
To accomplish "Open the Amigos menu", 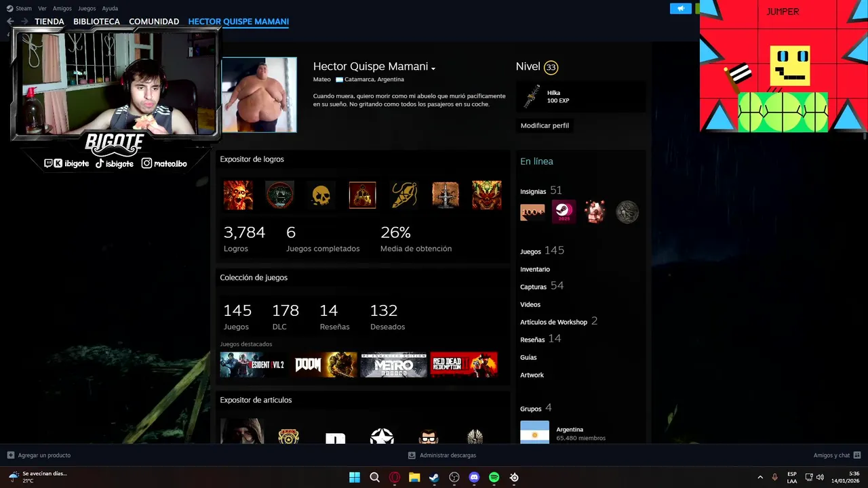I will pyautogui.click(x=62, y=8).
